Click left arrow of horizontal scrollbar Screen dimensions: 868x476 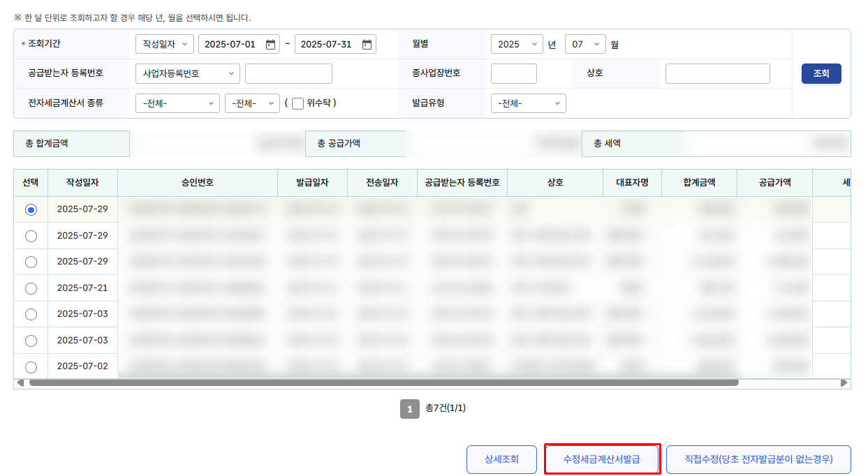[20, 382]
